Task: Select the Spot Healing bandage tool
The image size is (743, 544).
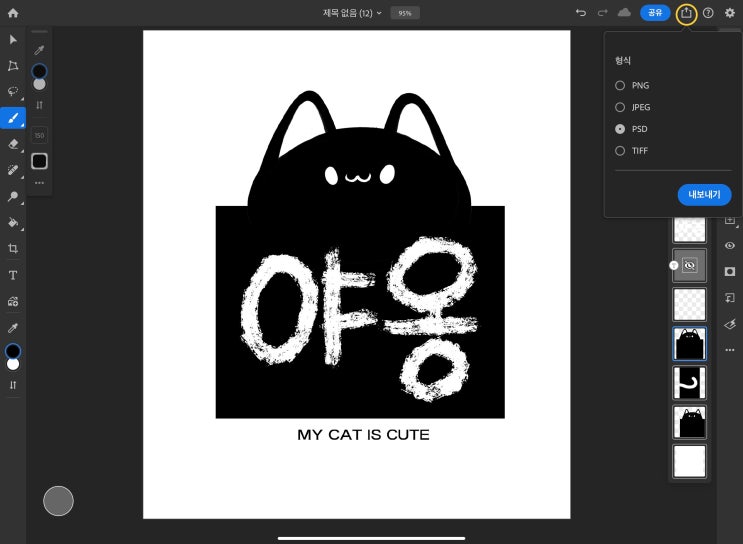Action: (13, 170)
